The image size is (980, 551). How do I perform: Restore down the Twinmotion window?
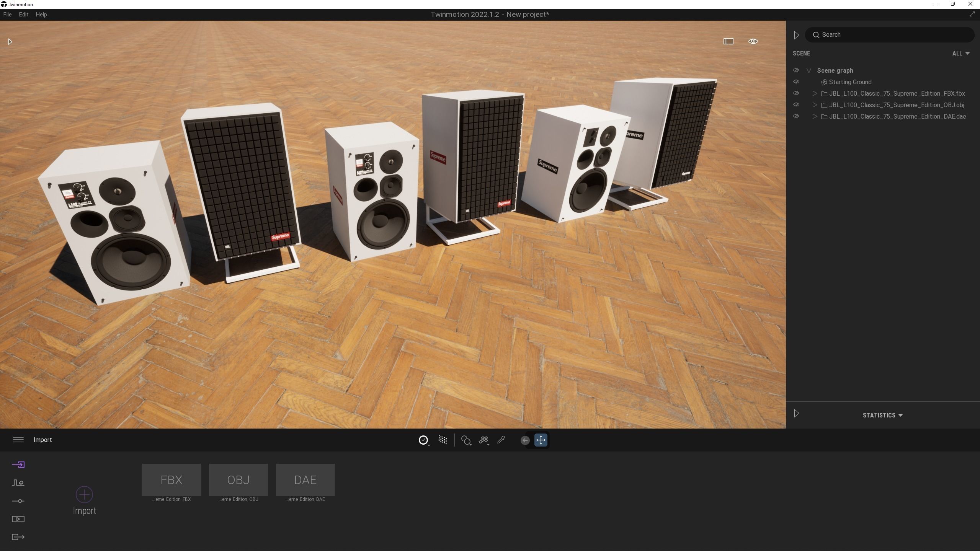tap(953, 4)
